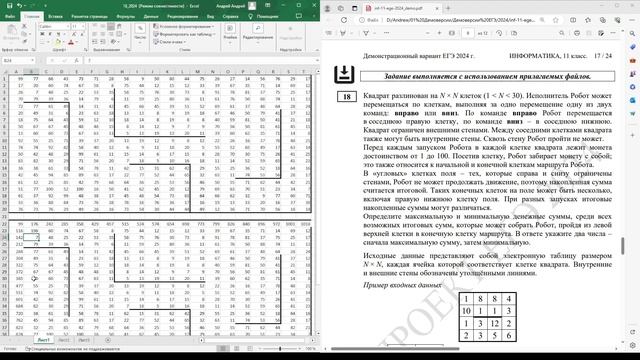Toggle underline formatting
Viewport: 640px width, 360px height.
pos(57,34)
